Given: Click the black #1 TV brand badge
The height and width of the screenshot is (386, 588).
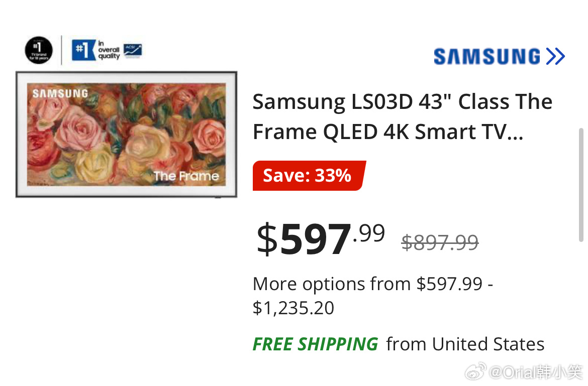Looking at the screenshot, I should coord(39,50).
